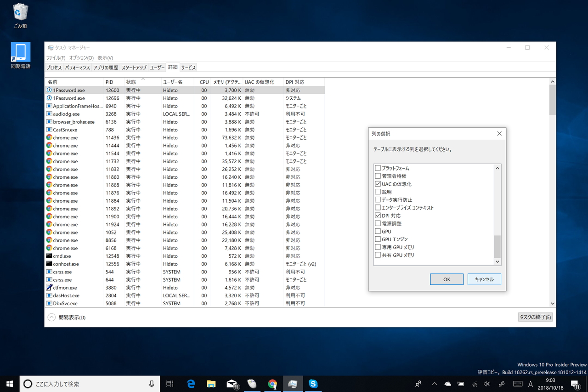Open the スタートアップ tab
Viewport: 588px width, 392px height.
tap(134, 68)
